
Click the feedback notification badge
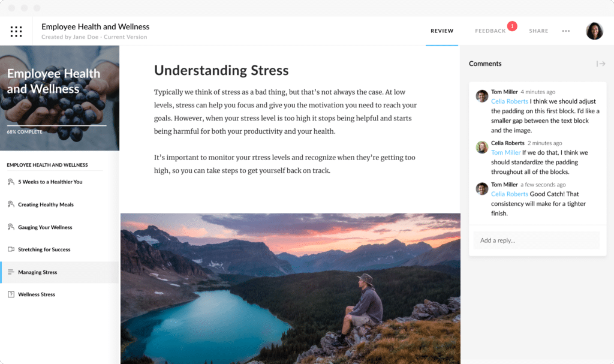pos(512,26)
